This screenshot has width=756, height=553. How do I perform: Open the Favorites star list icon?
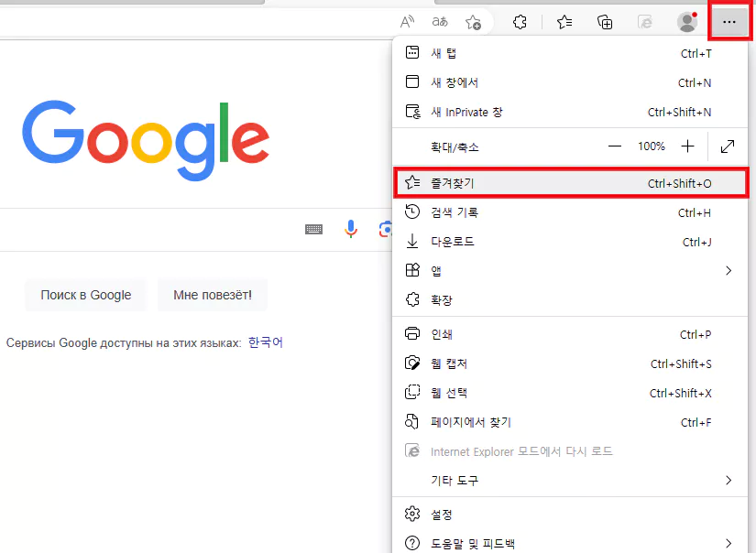pyautogui.click(x=564, y=21)
